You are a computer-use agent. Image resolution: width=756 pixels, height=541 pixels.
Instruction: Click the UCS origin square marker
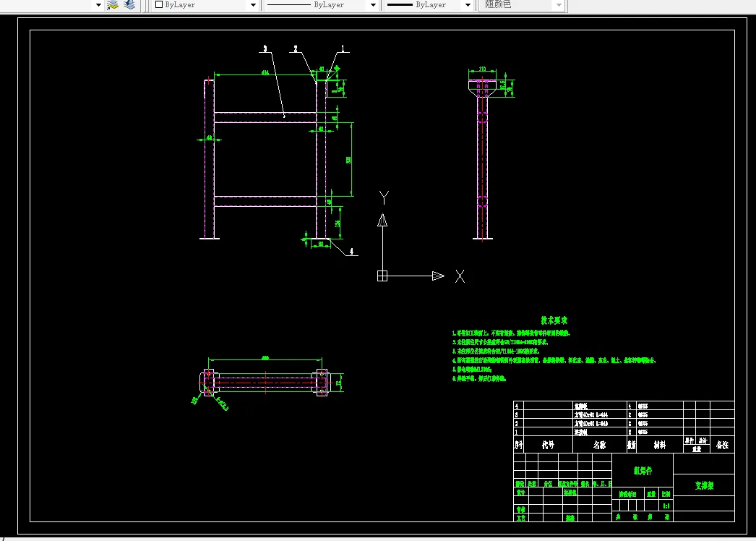pos(382,276)
